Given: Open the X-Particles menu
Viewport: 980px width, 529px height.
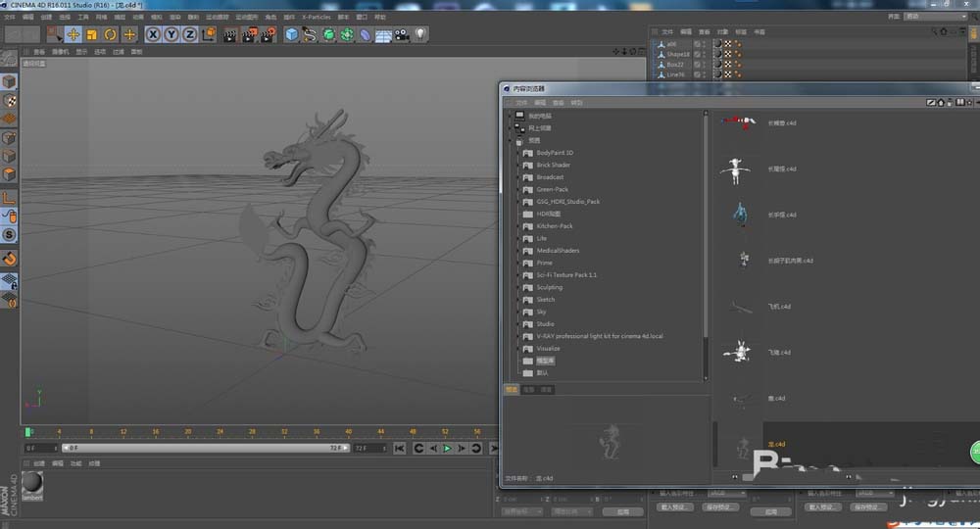Looking at the screenshot, I should click(x=317, y=17).
